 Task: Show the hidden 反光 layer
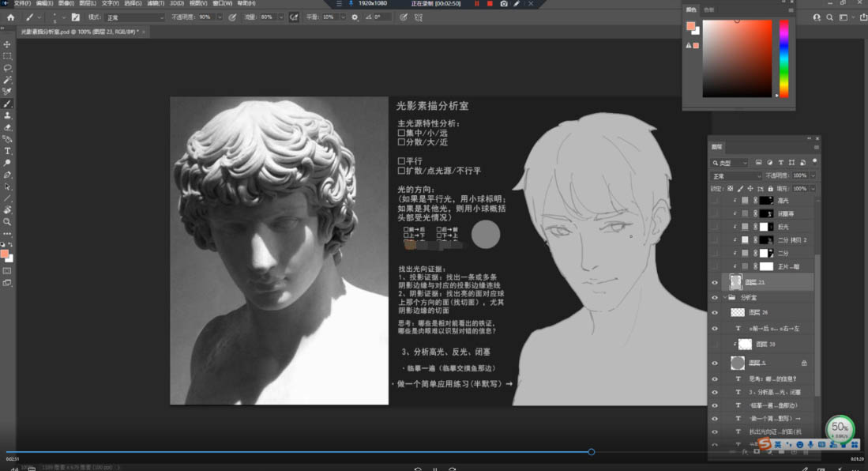click(x=715, y=227)
